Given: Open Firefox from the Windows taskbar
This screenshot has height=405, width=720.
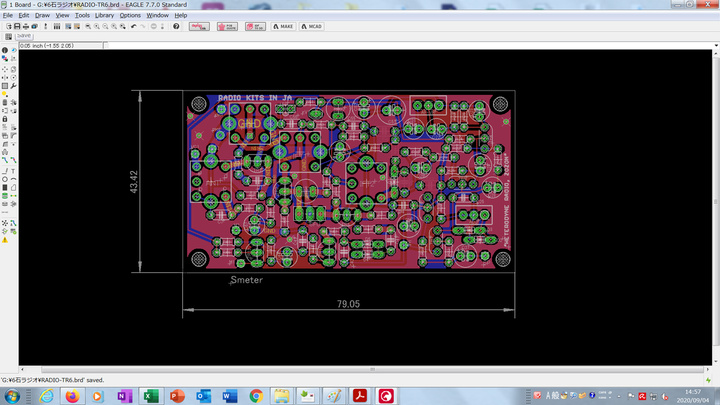Looking at the screenshot, I should [72, 396].
